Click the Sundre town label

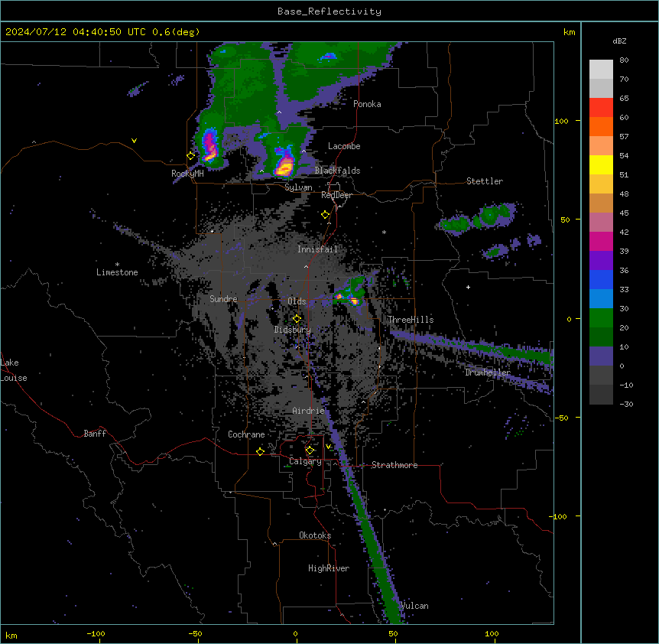point(223,299)
